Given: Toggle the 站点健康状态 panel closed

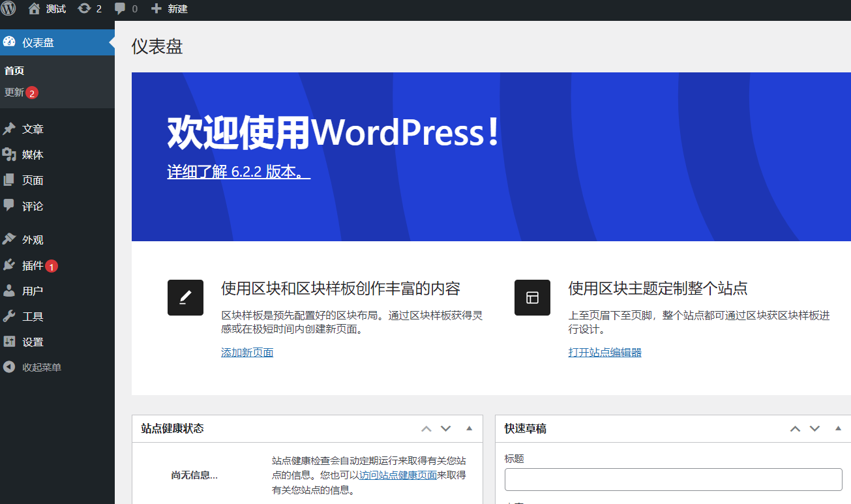Looking at the screenshot, I should [x=469, y=428].
